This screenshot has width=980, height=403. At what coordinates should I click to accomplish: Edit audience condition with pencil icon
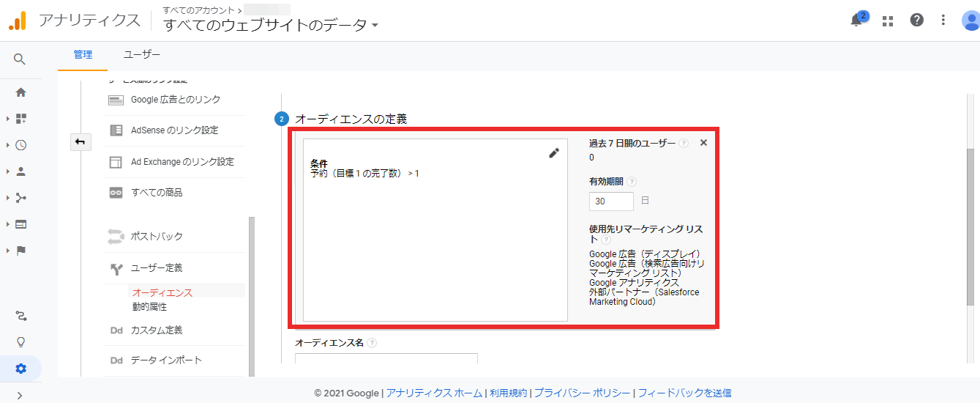(554, 153)
